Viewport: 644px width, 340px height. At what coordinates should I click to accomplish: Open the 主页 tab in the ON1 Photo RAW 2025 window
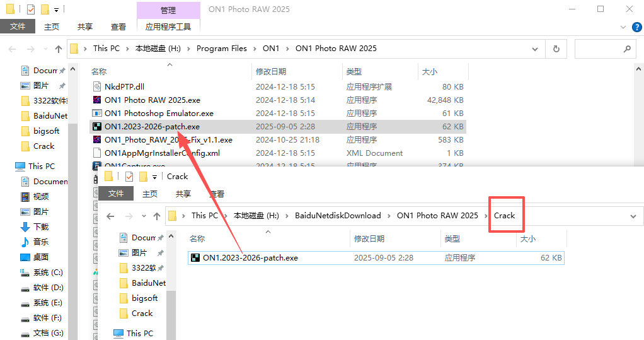point(52,26)
